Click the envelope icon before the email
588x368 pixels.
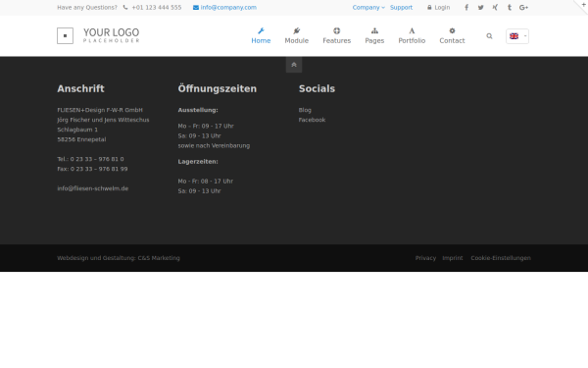[196, 8]
